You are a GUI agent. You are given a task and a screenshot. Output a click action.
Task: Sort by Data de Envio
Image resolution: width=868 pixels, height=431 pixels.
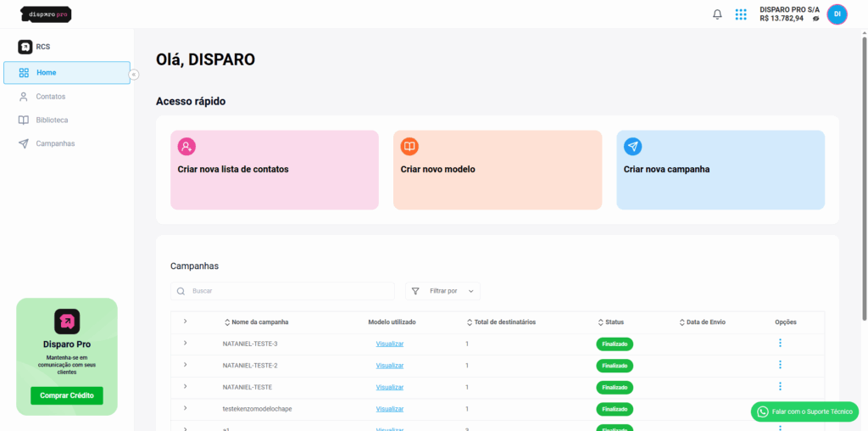click(x=702, y=322)
